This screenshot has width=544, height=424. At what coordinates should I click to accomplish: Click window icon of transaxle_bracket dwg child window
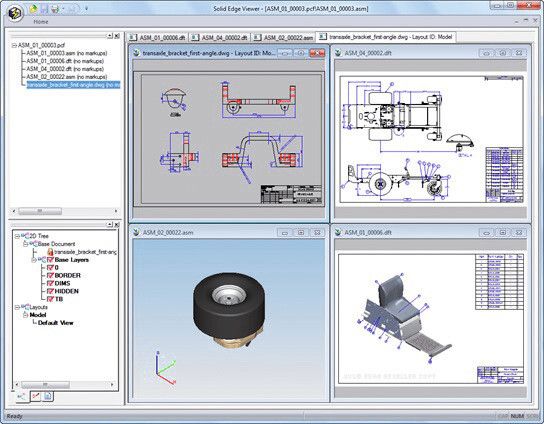click(x=136, y=53)
